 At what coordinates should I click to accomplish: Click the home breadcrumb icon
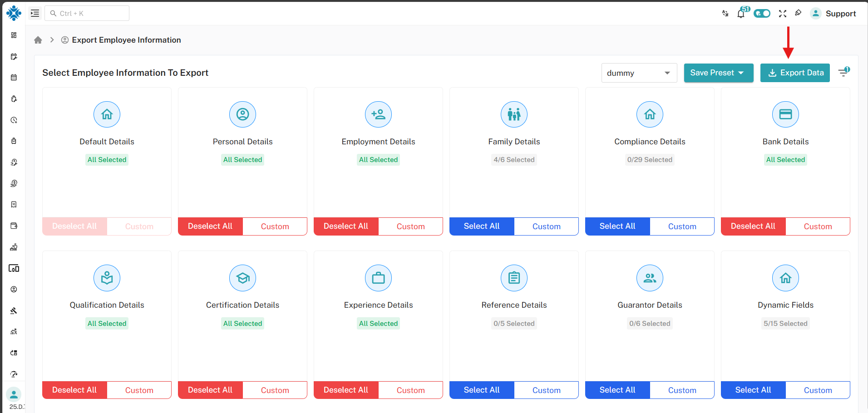tap(38, 40)
